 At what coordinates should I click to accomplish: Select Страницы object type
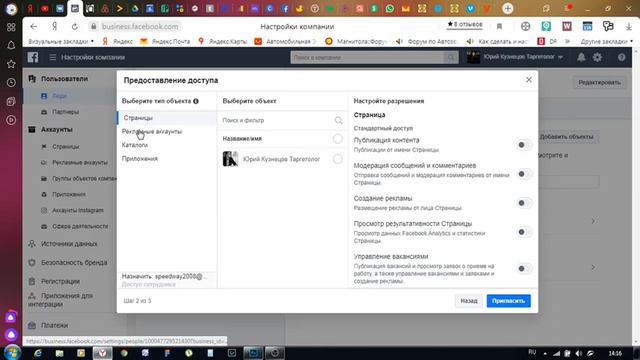pyautogui.click(x=167, y=118)
